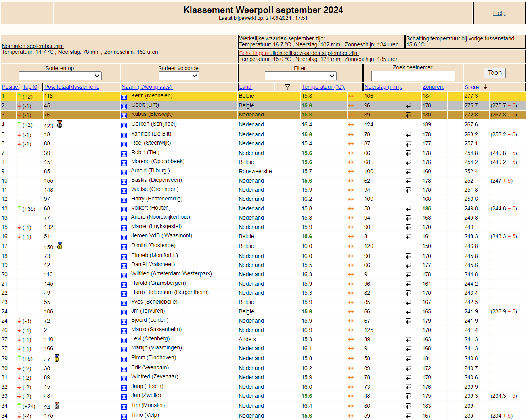The width and height of the screenshot is (526, 420).
Task: Click the silver medal icon next to 123
Action: pyautogui.click(x=60, y=124)
